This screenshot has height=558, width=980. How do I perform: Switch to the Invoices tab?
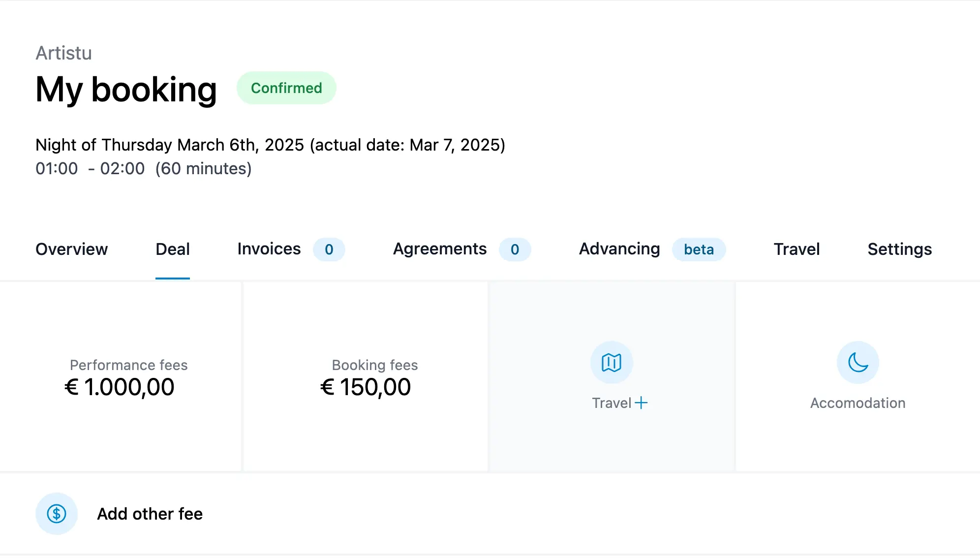point(268,249)
